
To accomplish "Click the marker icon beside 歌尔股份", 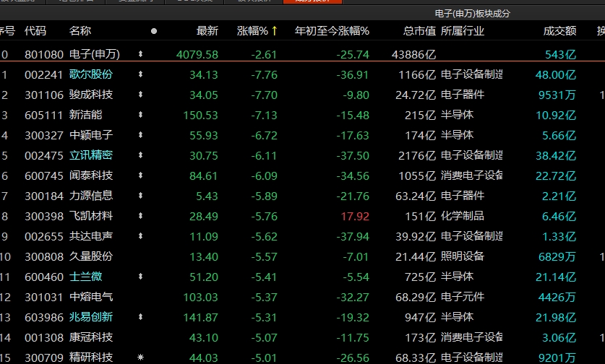I will point(140,74).
